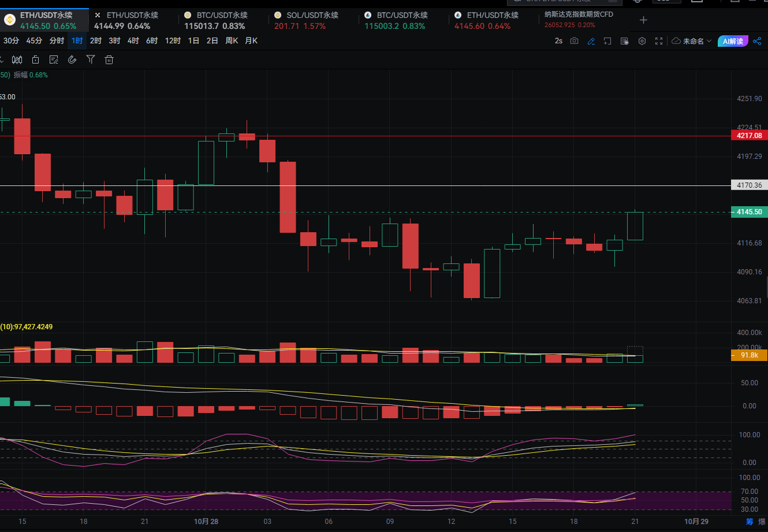The image size is (768, 532).
Task: Open the funnel filter icon
Action: (91, 59)
